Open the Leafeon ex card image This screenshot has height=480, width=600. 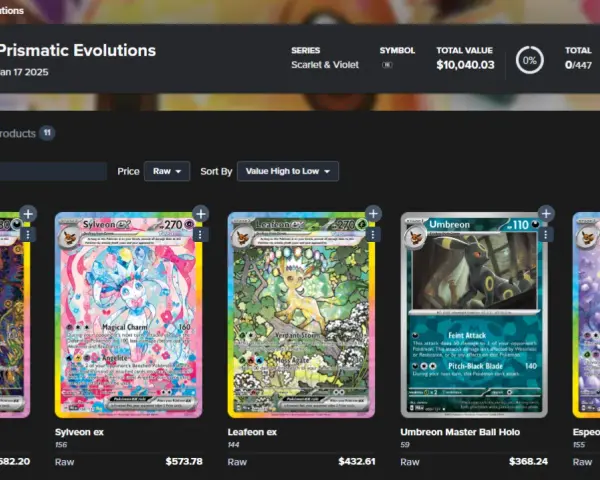302,315
